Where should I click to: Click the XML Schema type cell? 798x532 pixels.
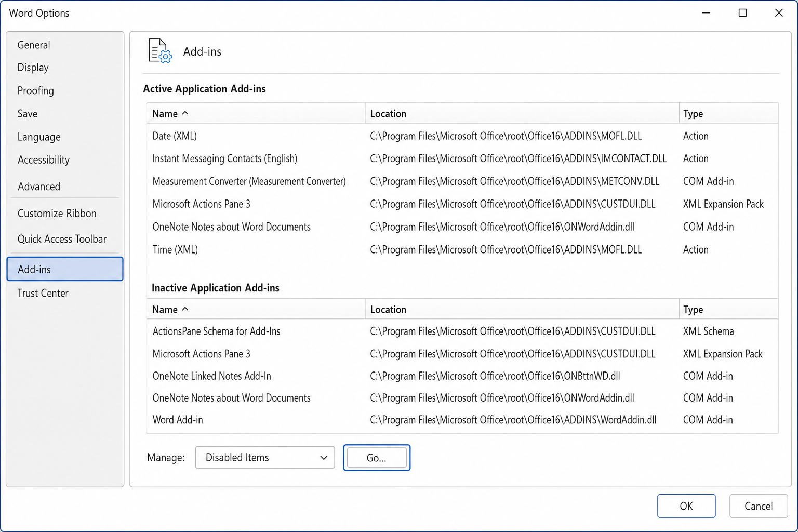click(x=708, y=331)
